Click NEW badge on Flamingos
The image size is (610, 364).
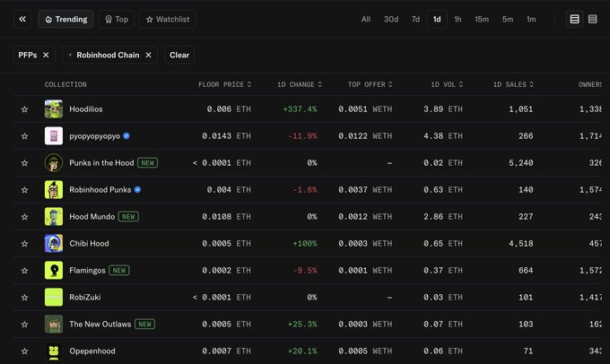point(119,270)
